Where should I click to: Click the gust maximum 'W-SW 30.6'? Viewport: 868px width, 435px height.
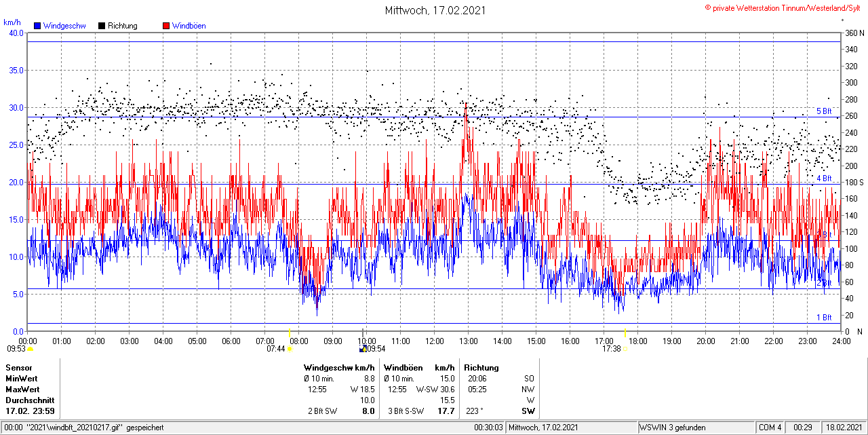pyautogui.click(x=435, y=390)
